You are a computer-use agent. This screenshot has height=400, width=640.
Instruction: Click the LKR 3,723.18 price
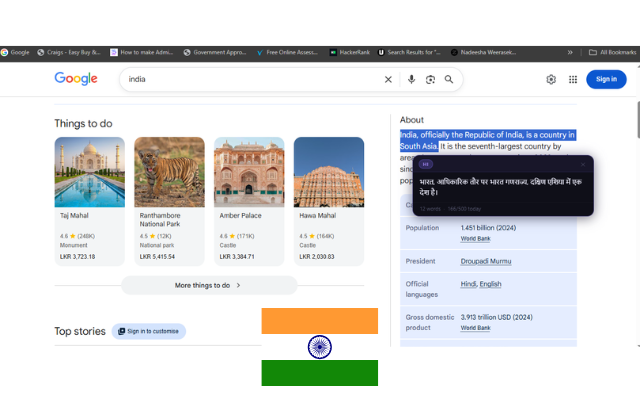78,257
